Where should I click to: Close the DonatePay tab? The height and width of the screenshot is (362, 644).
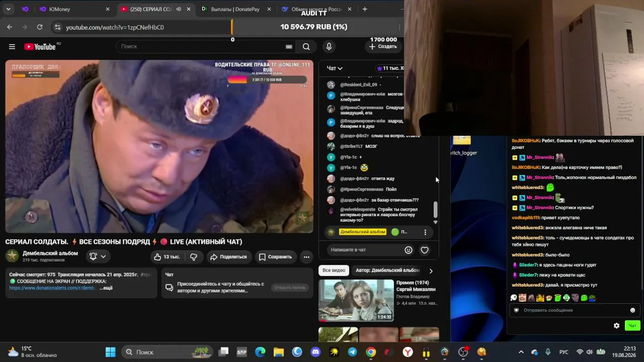pyautogui.click(x=269, y=9)
